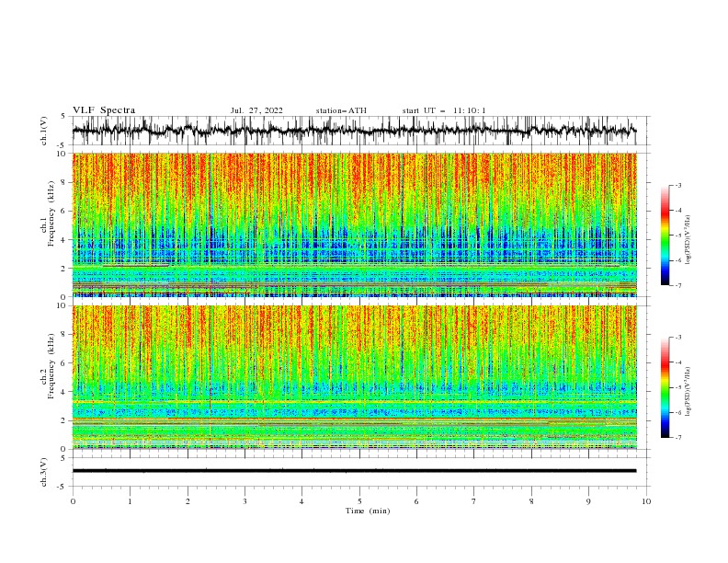Screen dimensions: 728x563
Task: Click the "-3" label on ch.2 color bar
Action: pyautogui.click(x=678, y=338)
